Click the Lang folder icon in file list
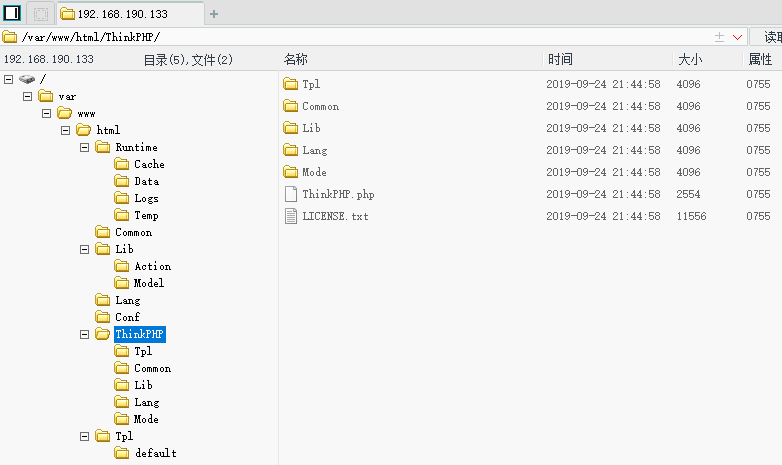782x465 pixels. 291,149
